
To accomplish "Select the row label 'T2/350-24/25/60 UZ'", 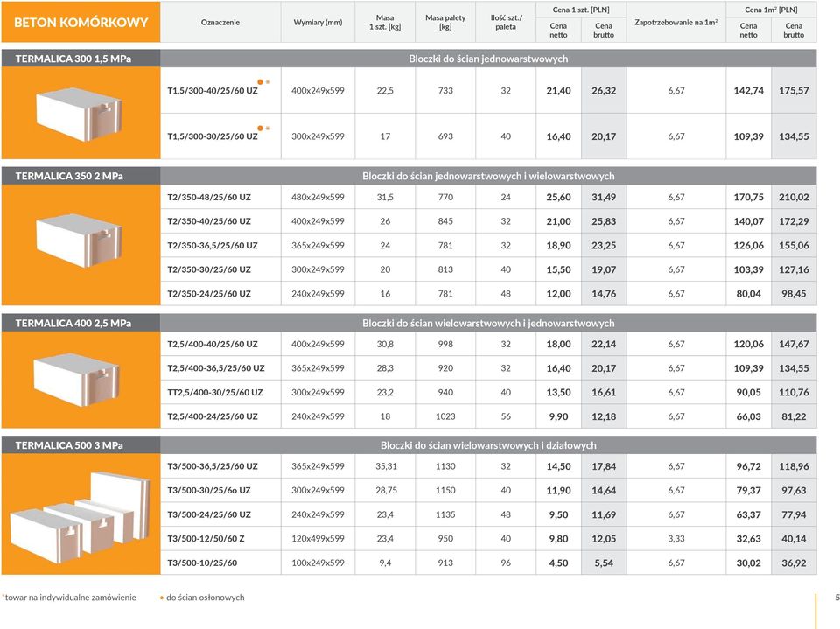I will [x=209, y=294].
